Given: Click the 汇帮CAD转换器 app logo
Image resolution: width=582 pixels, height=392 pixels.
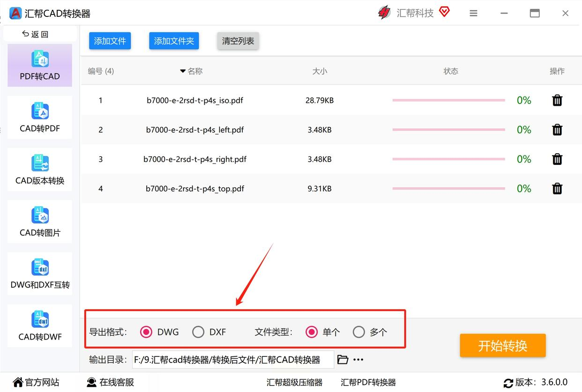Looking at the screenshot, I should pos(15,13).
